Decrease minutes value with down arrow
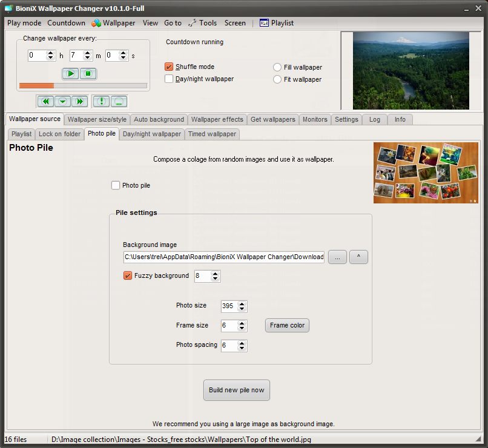Image resolution: width=488 pixels, height=448 pixels. pos(88,58)
